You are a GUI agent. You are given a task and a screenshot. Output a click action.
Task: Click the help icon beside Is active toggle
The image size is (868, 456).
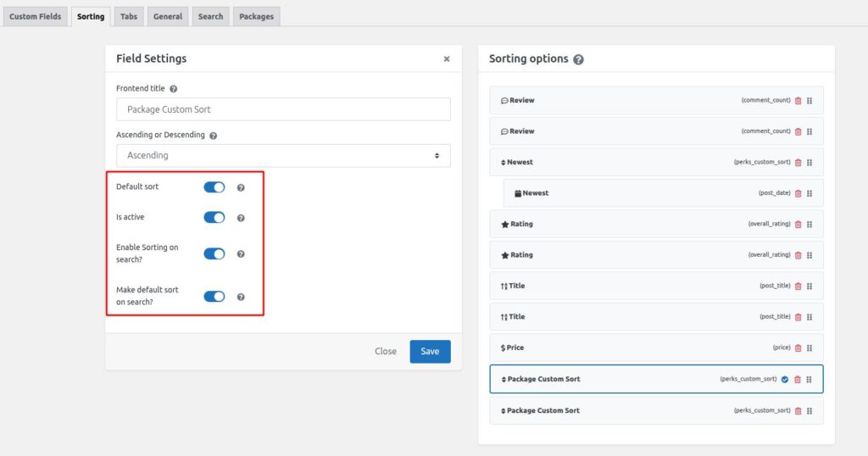[241, 218]
